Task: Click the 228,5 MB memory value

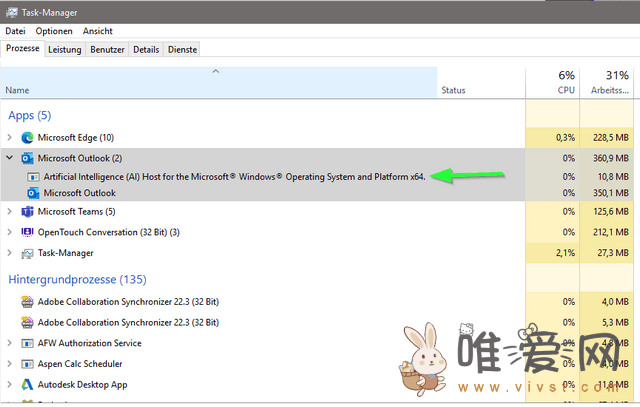Action: [x=611, y=138]
